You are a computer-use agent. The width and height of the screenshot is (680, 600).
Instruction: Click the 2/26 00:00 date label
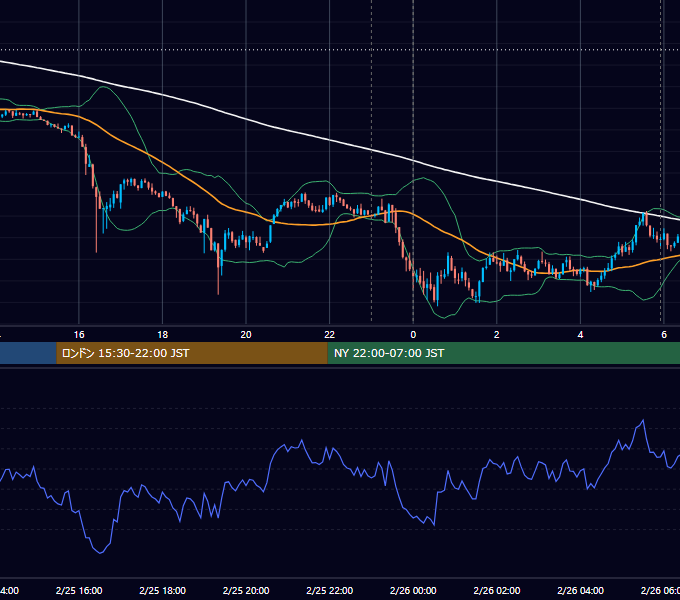[x=413, y=590]
